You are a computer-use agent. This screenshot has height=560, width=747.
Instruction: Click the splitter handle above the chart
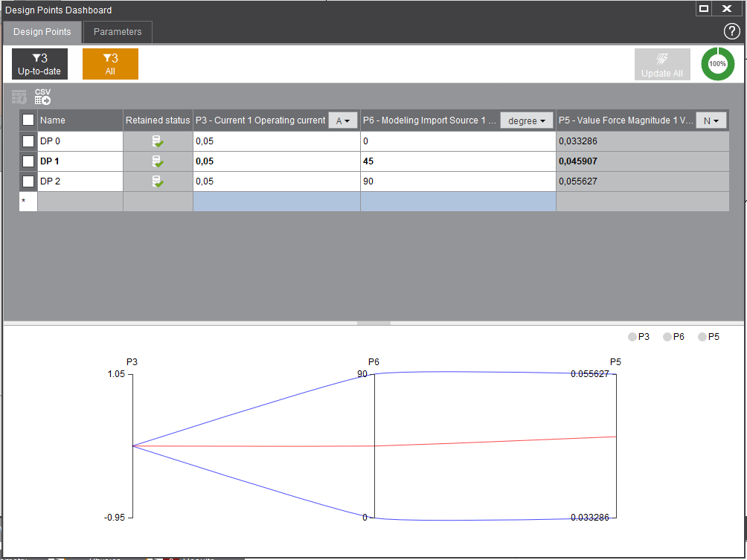373,323
